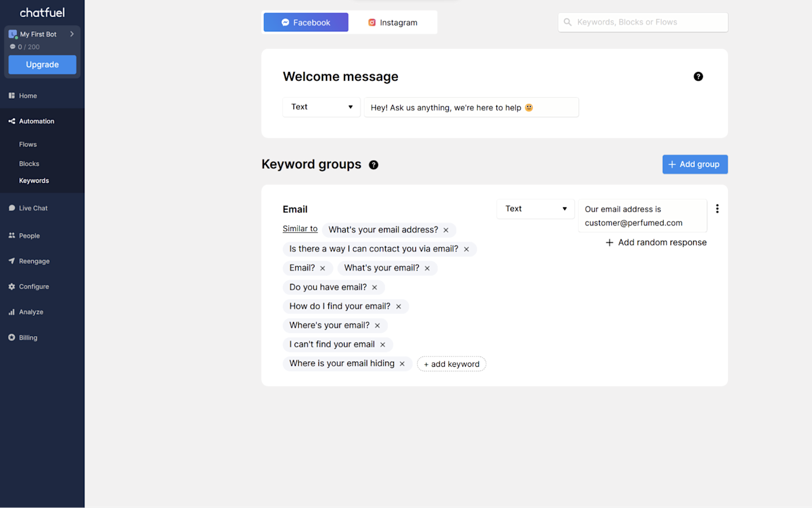812x508 pixels.
Task: Switch to the Instagram tab
Action: tap(393, 23)
